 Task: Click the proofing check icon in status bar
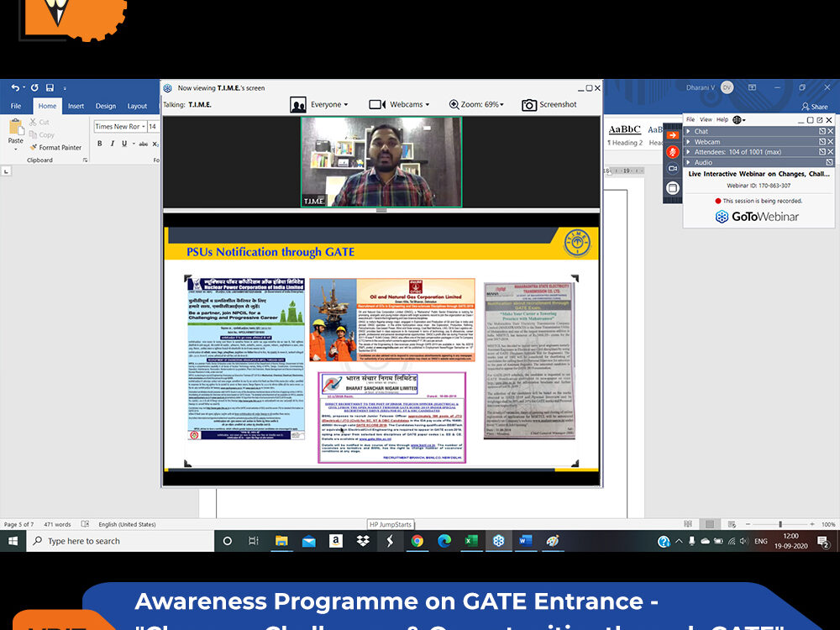85,524
